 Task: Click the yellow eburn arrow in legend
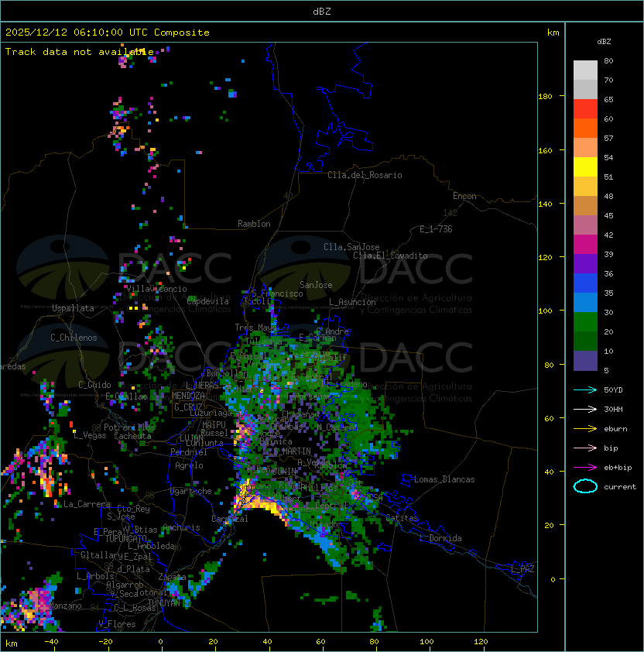coord(585,429)
